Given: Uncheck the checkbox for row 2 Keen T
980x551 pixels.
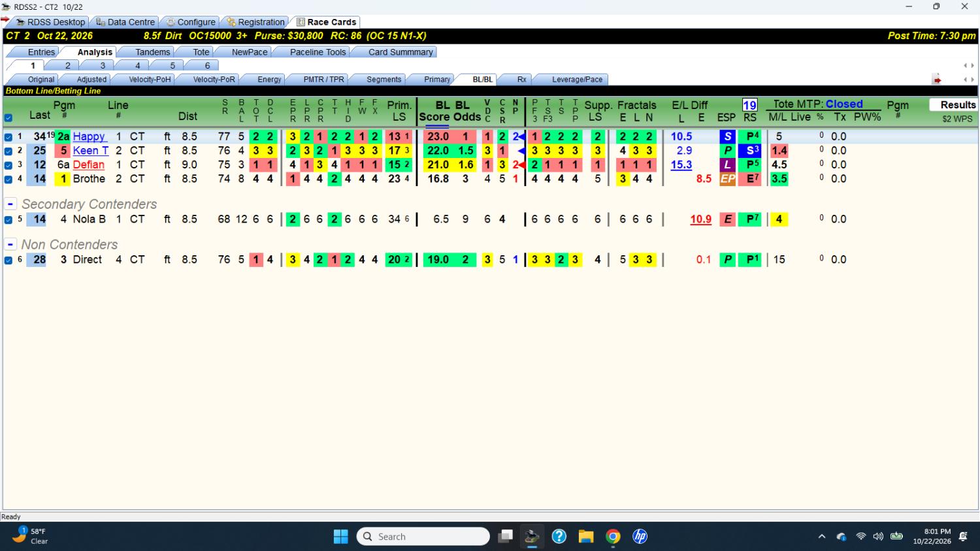Looking at the screenshot, I should coord(8,151).
